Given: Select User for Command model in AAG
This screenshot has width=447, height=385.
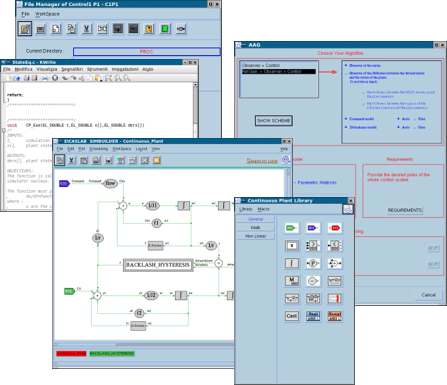Looking at the screenshot, I should point(415,119).
